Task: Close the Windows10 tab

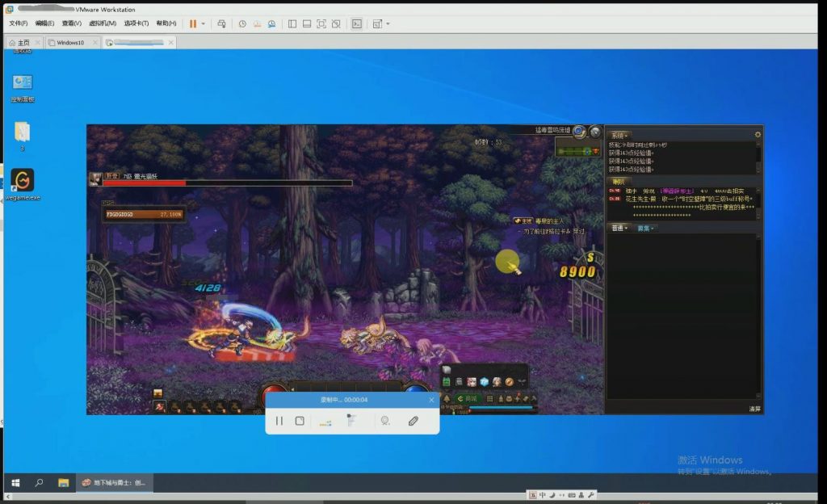Action: point(95,43)
